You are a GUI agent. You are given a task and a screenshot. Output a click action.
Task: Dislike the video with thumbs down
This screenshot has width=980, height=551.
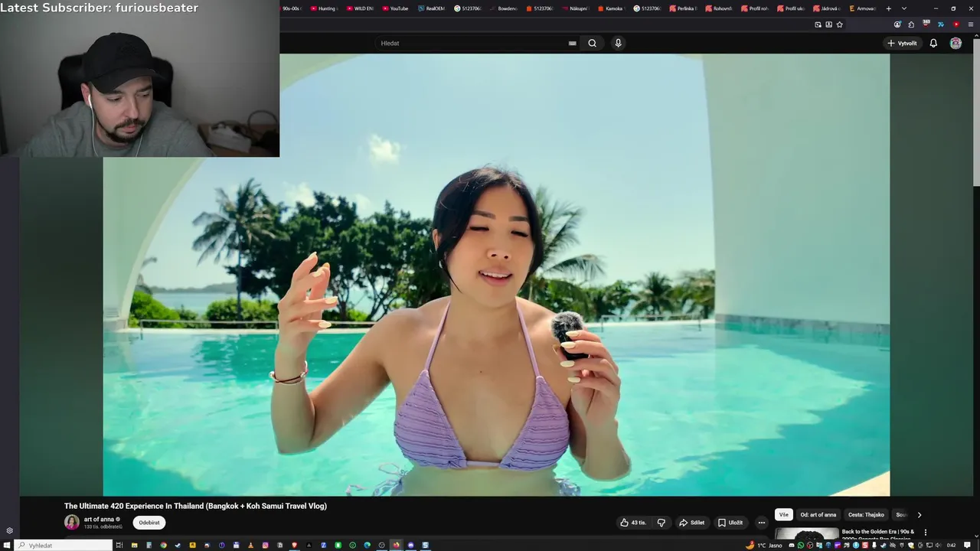point(661,523)
